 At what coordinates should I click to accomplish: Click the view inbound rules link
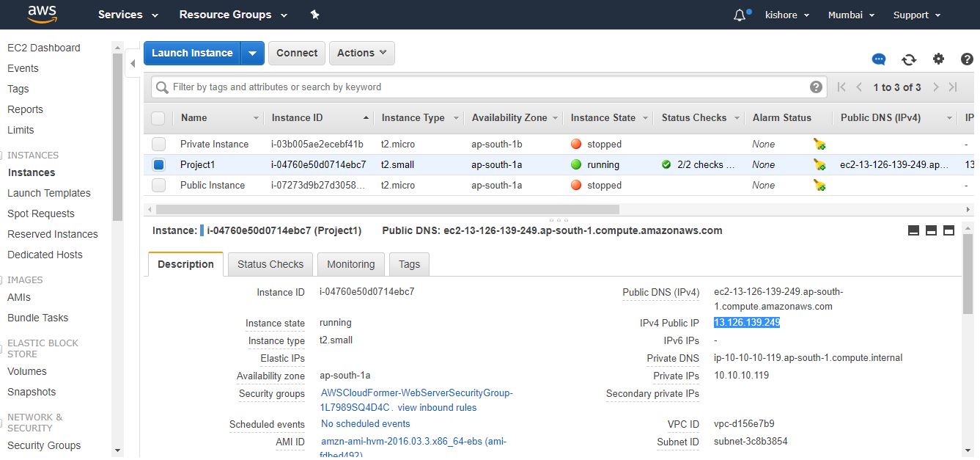[437, 408]
